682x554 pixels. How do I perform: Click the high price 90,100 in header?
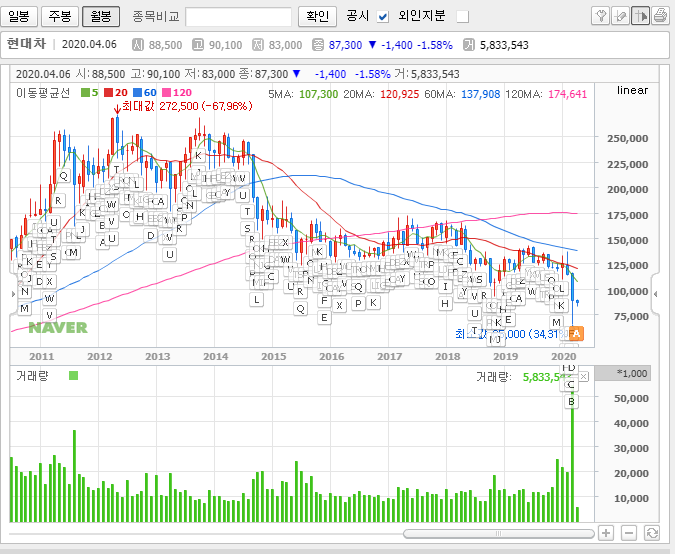(x=225, y=45)
